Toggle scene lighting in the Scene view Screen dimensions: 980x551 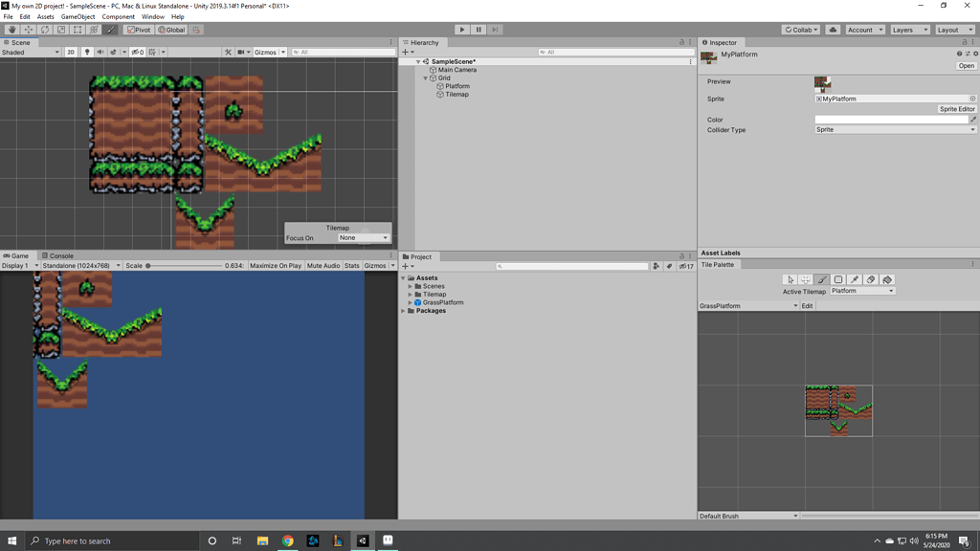click(x=88, y=52)
